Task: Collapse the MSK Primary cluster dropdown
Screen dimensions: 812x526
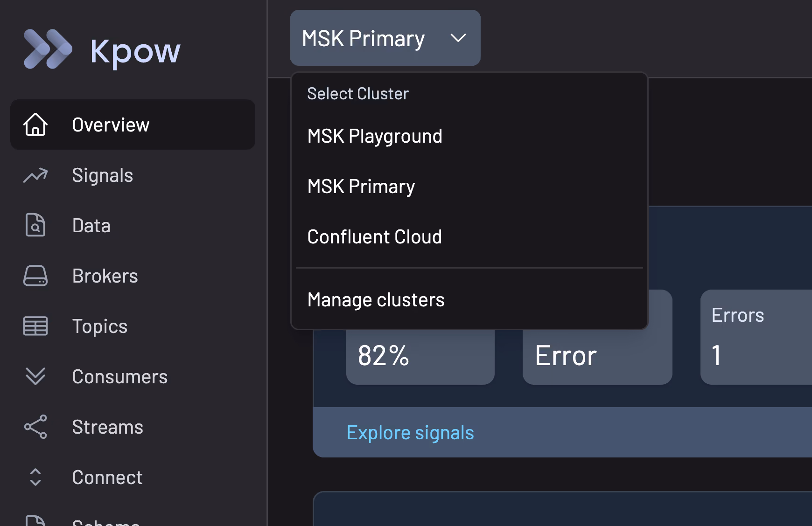Action: point(385,38)
